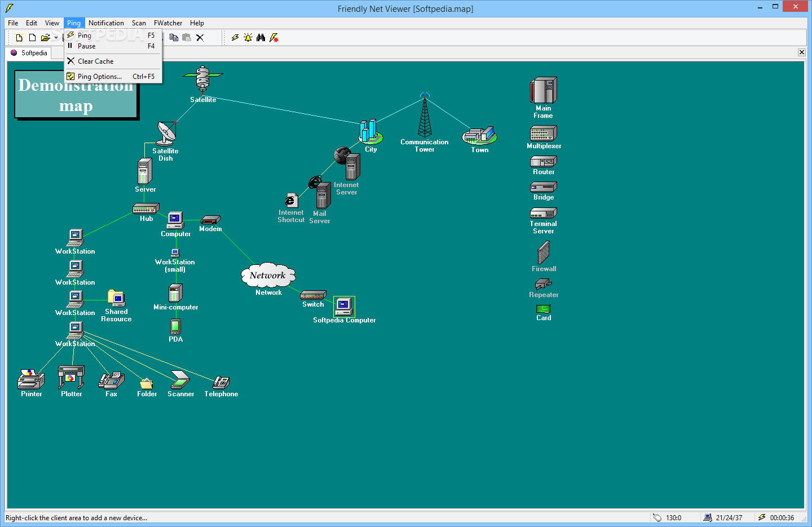Select the Router device icon

[544, 162]
